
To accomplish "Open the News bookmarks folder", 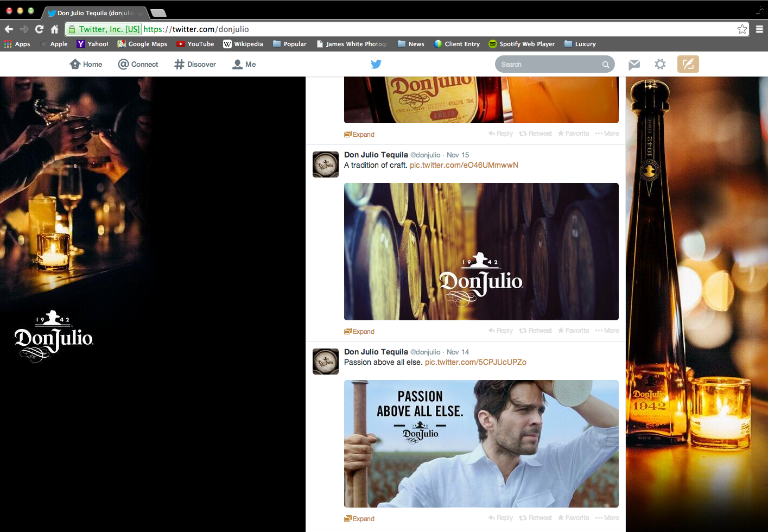I will click(x=411, y=44).
